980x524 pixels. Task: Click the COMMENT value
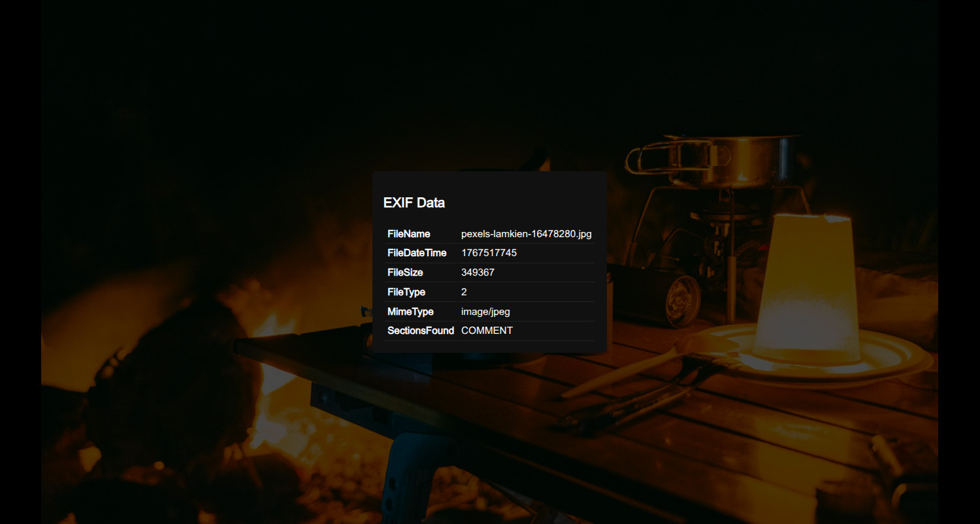click(x=487, y=331)
